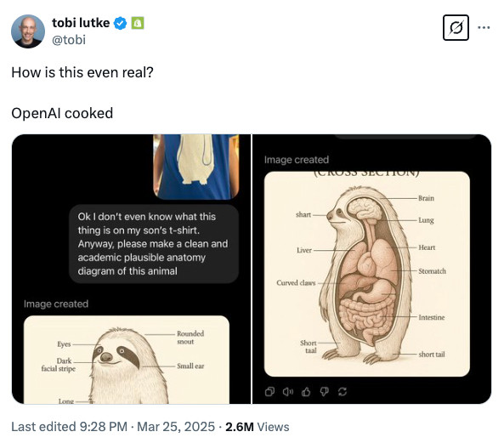
Task: Click the sloth face diagram with Eyes label
Action: (127, 360)
